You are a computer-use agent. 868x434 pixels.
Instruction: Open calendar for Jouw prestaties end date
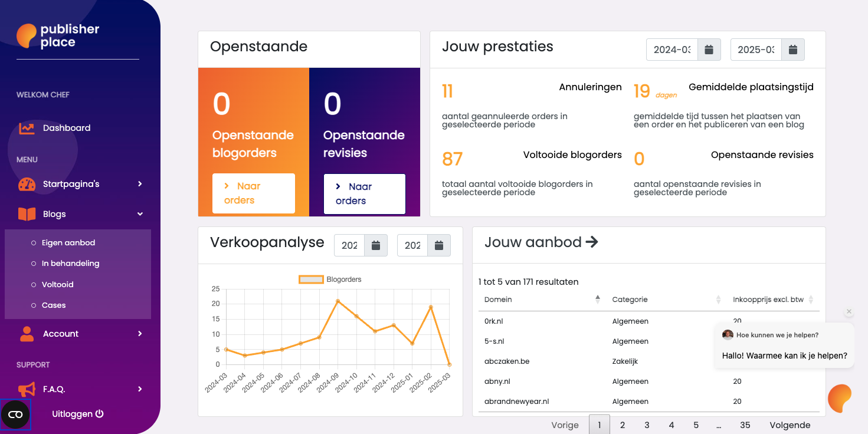793,50
